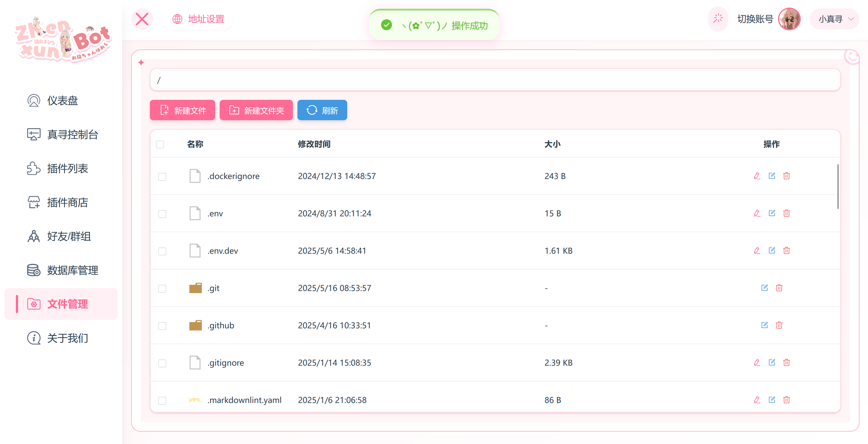Viewport: 868px width, 444px height.
Task: Open the 切换账号 account switcher
Action: (755, 19)
